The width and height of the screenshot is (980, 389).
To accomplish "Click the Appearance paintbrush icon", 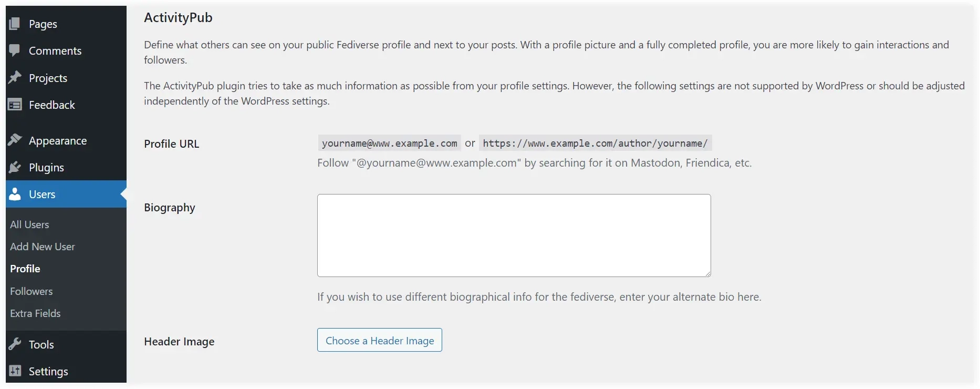I will (x=15, y=140).
